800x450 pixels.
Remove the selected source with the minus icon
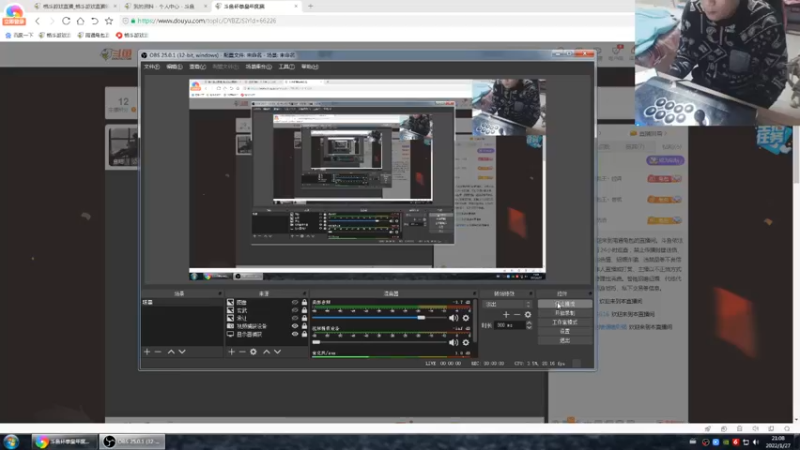tap(242, 352)
